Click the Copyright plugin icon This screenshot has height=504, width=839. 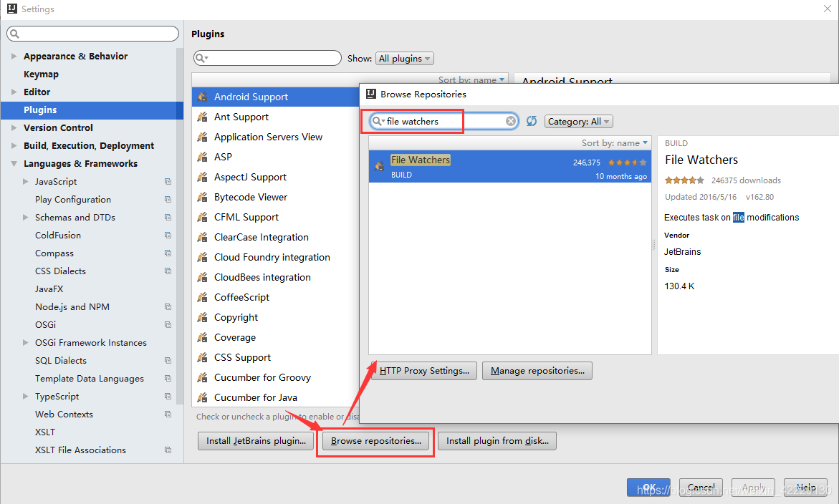click(202, 317)
